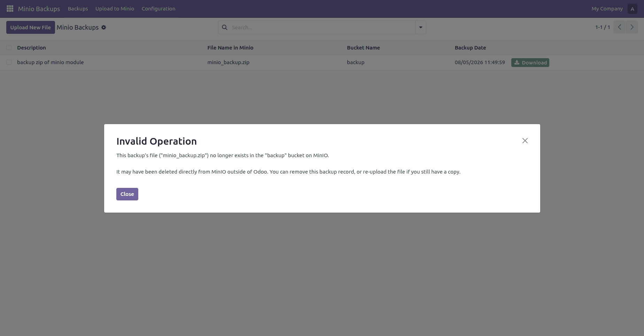
Task: Open the My Company switcher
Action: pyautogui.click(x=607, y=9)
